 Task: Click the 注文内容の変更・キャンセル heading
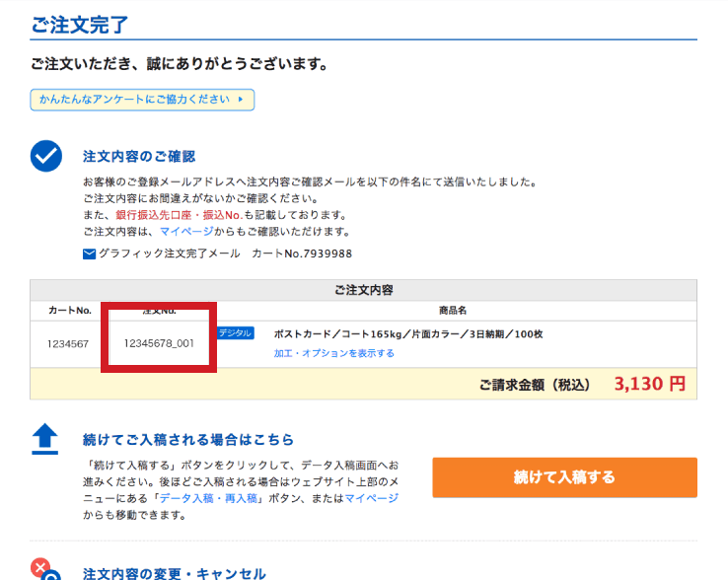point(175,573)
